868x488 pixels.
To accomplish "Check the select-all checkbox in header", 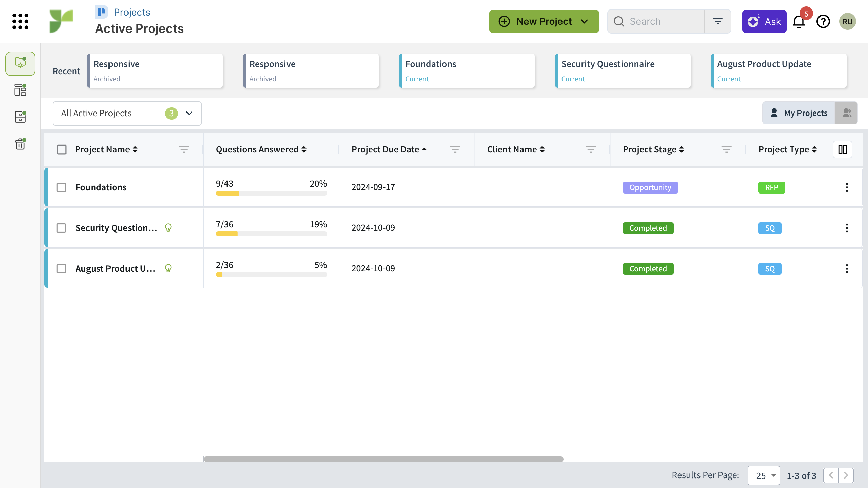I will 62,149.
